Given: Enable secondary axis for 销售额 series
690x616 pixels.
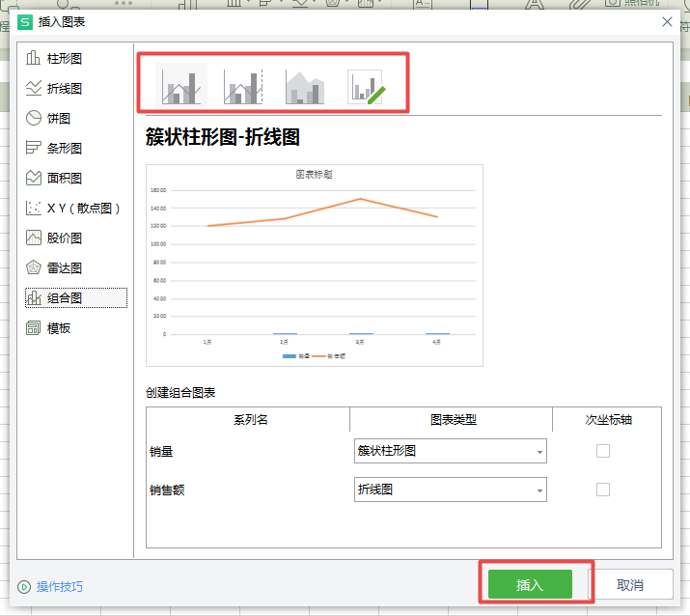Looking at the screenshot, I should [x=603, y=490].
